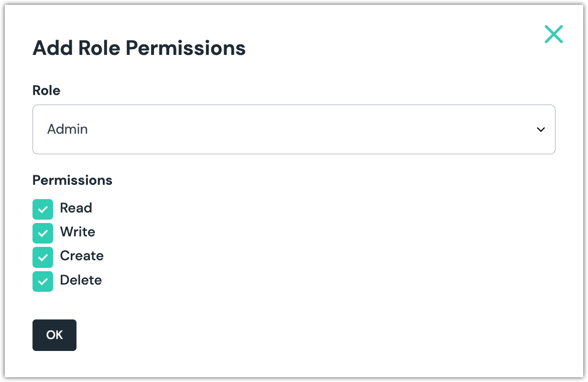Open the Role dropdown showing Admin

coord(294,129)
